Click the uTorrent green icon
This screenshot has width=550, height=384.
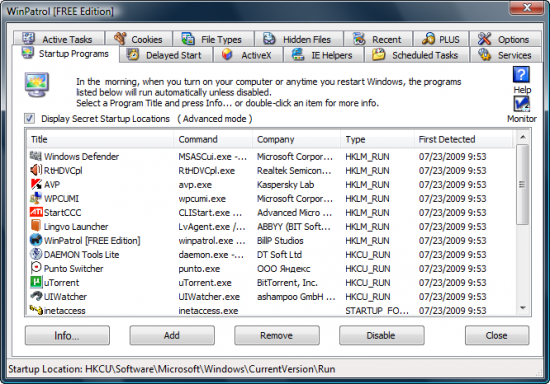[x=35, y=282]
